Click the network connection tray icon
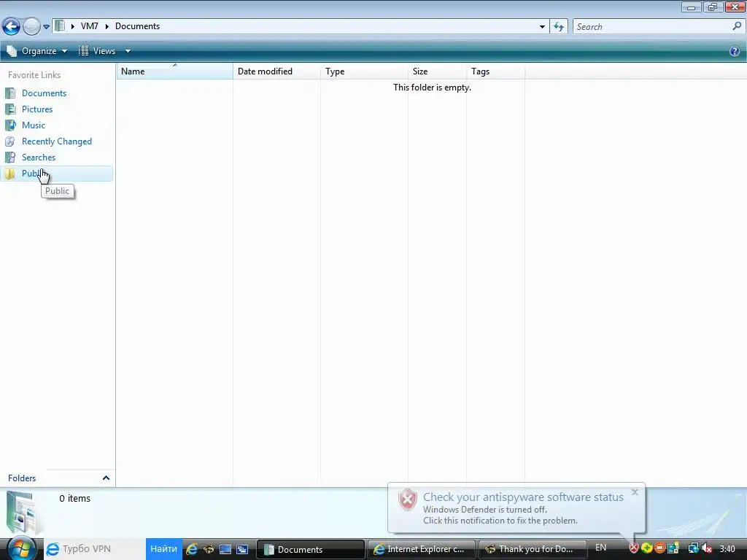 693,548
